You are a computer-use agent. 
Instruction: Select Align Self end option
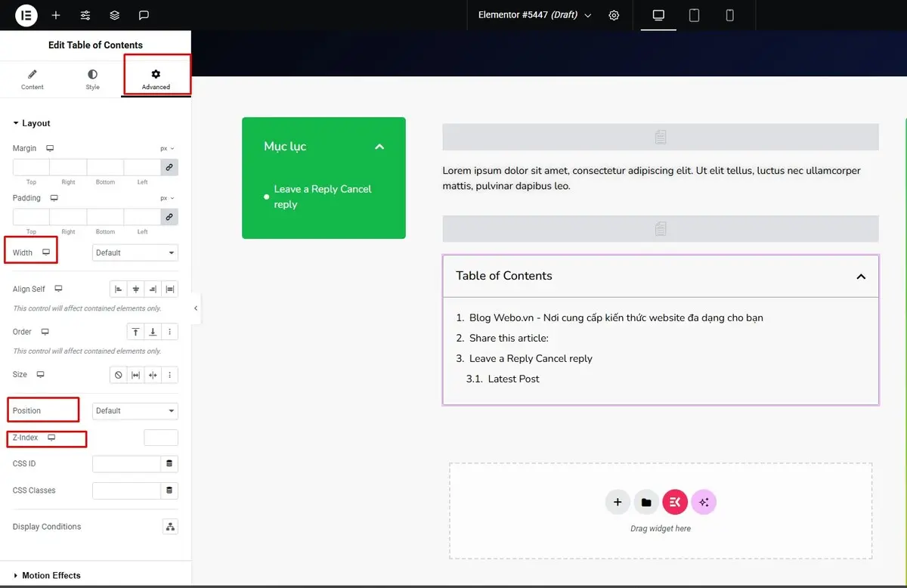click(153, 289)
